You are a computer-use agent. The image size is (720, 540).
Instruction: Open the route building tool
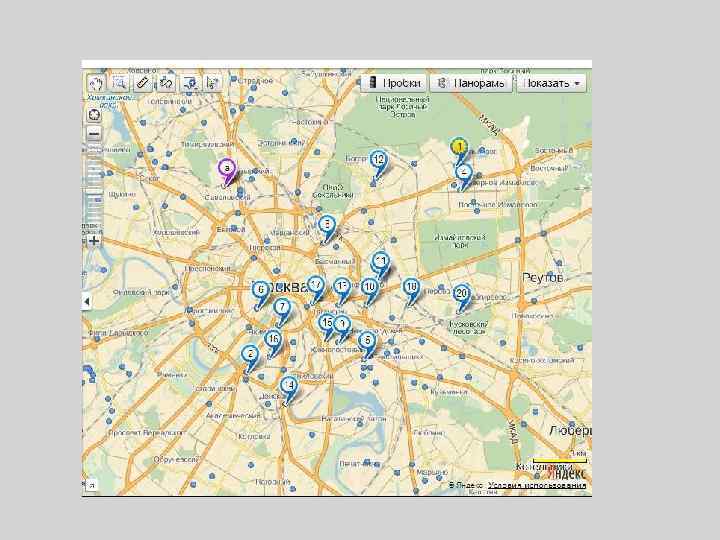pyautogui.click(x=166, y=83)
